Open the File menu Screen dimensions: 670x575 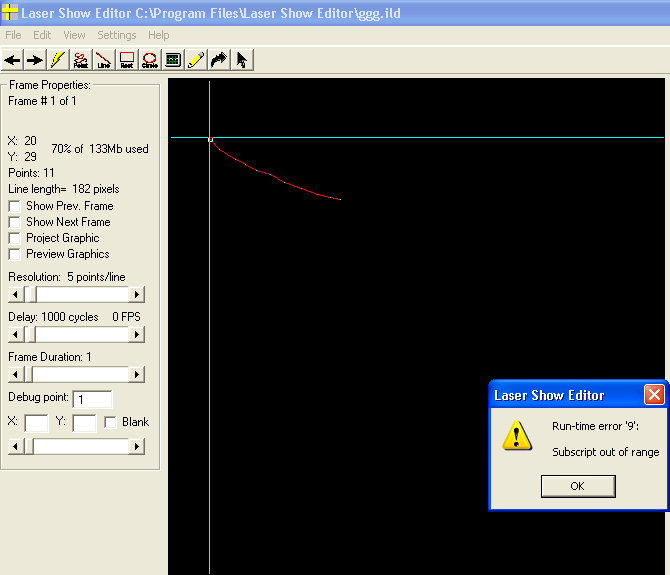tap(13, 35)
